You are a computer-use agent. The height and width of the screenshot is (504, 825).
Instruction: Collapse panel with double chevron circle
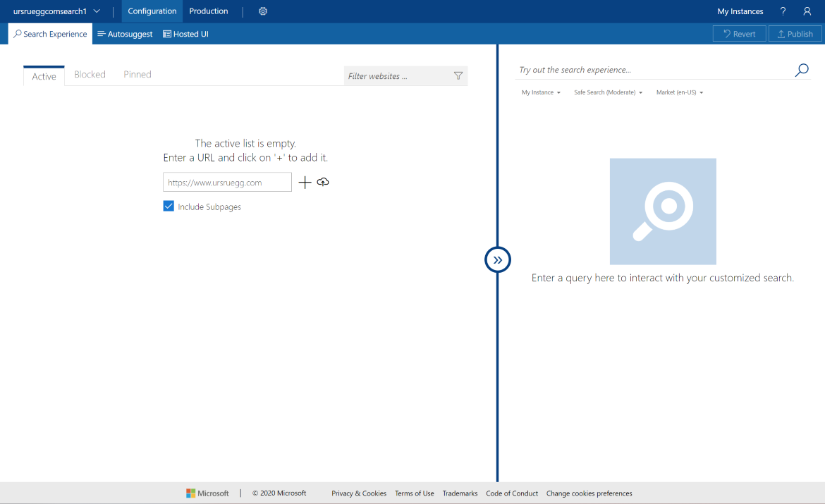pos(498,259)
